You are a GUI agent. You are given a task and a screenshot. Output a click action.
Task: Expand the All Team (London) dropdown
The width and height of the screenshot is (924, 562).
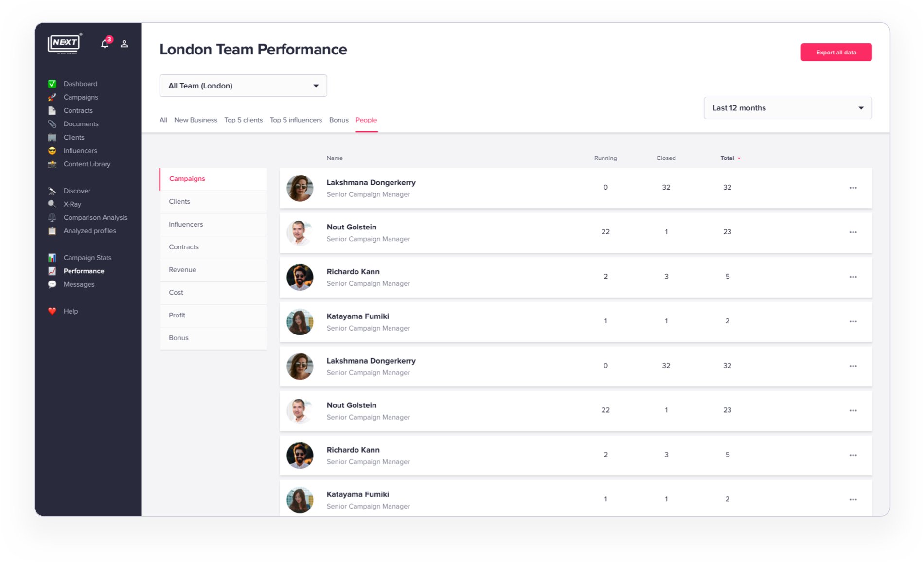tap(243, 86)
